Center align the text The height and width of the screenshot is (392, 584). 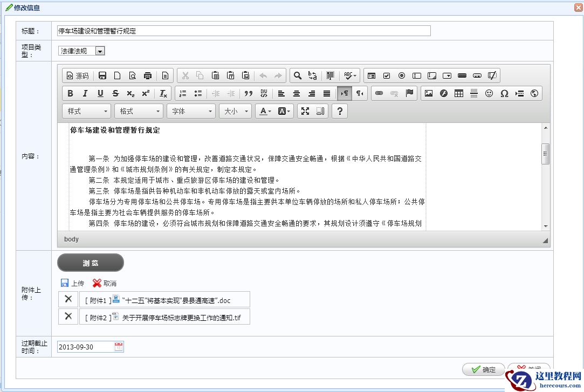[x=297, y=93]
